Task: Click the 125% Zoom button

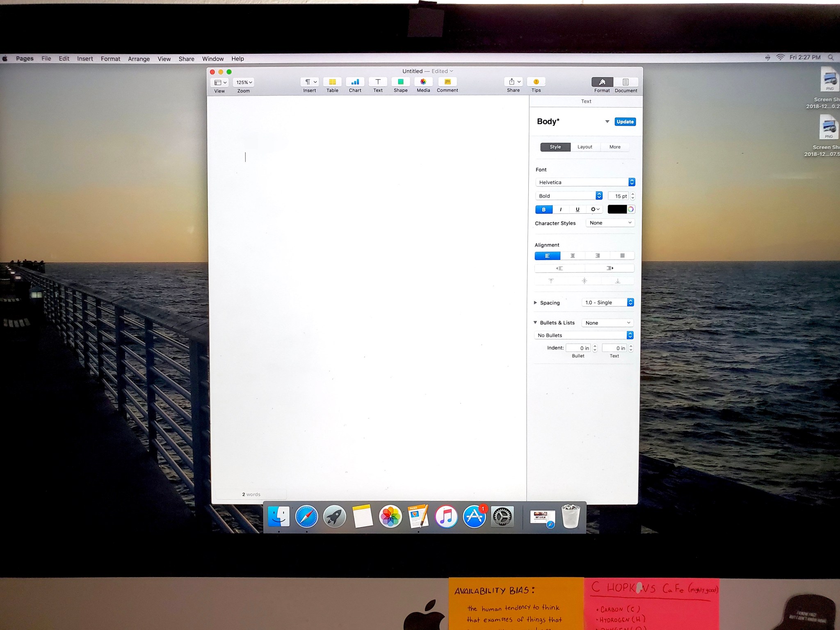Action: 244,82
